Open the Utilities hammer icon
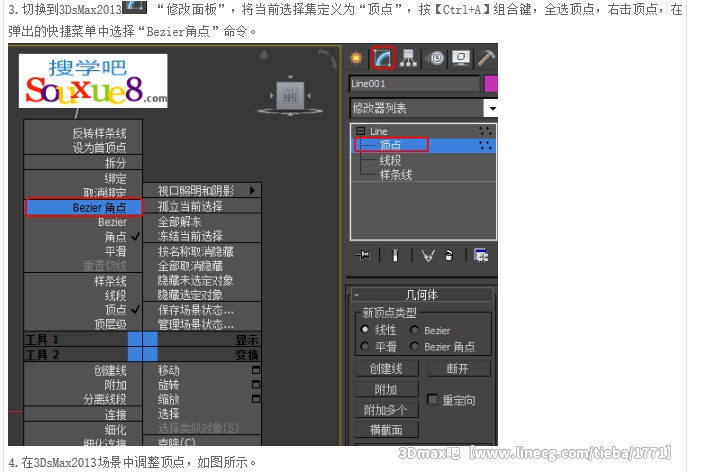 pos(487,58)
